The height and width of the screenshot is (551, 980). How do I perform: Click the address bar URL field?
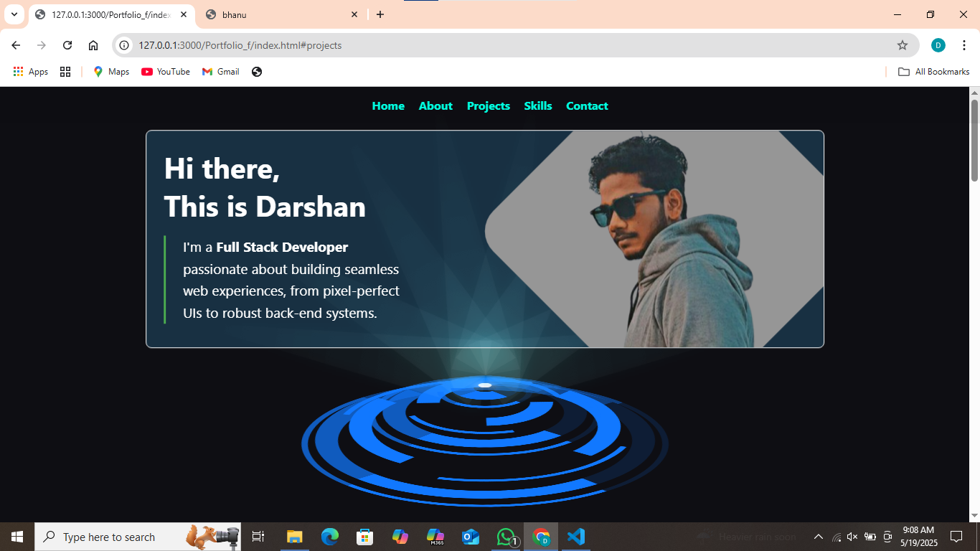coord(515,45)
